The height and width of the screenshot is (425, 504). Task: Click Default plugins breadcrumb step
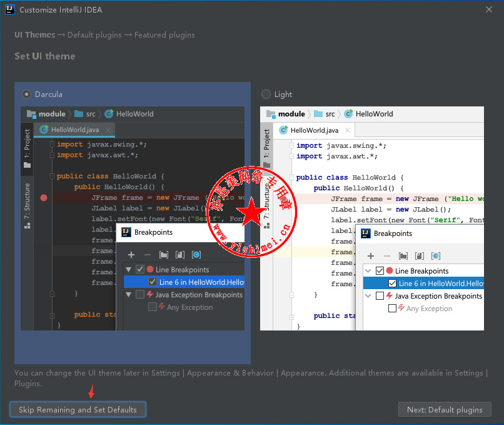pos(94,35)
